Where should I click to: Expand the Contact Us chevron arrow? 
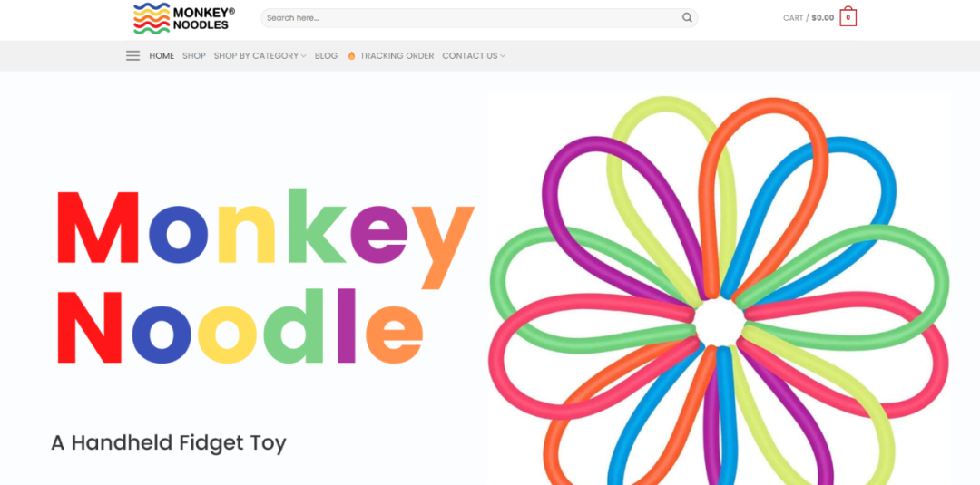(503, 56)
